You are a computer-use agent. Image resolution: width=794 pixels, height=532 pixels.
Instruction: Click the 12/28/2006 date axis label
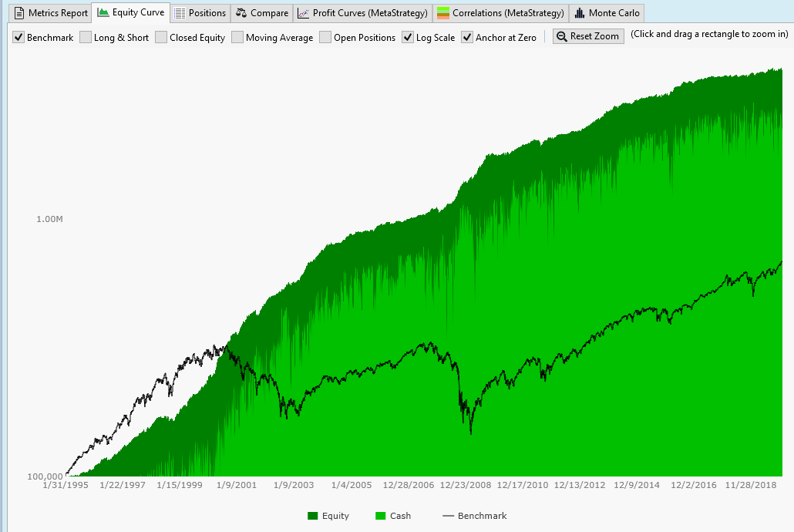[408, 485]
